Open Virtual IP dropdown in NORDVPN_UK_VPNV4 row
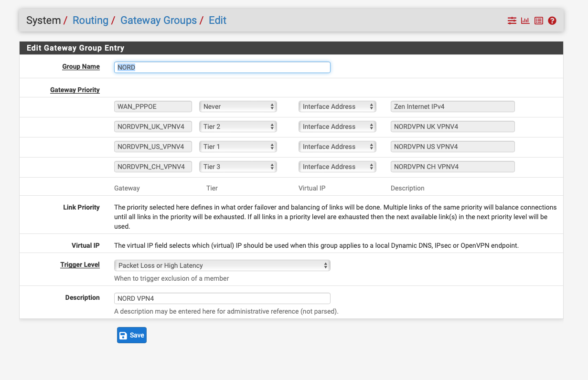 point(337,127)
